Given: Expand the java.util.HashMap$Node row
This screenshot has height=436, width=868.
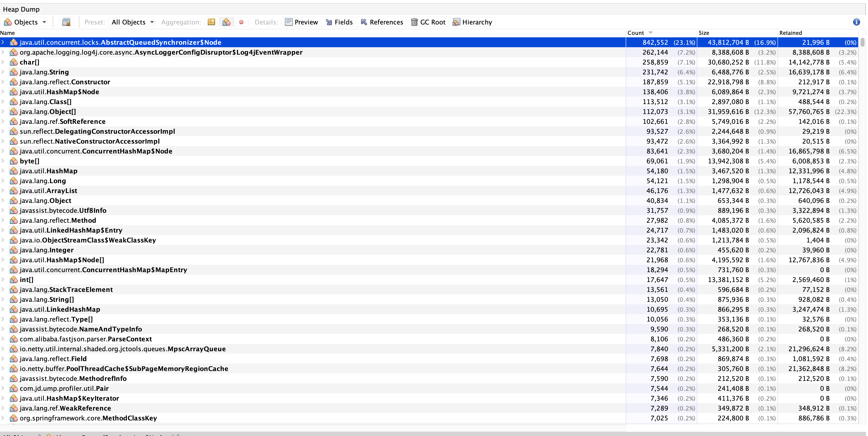Looking at the screenshot, I should pyautogui.click(x=3, y=92).
